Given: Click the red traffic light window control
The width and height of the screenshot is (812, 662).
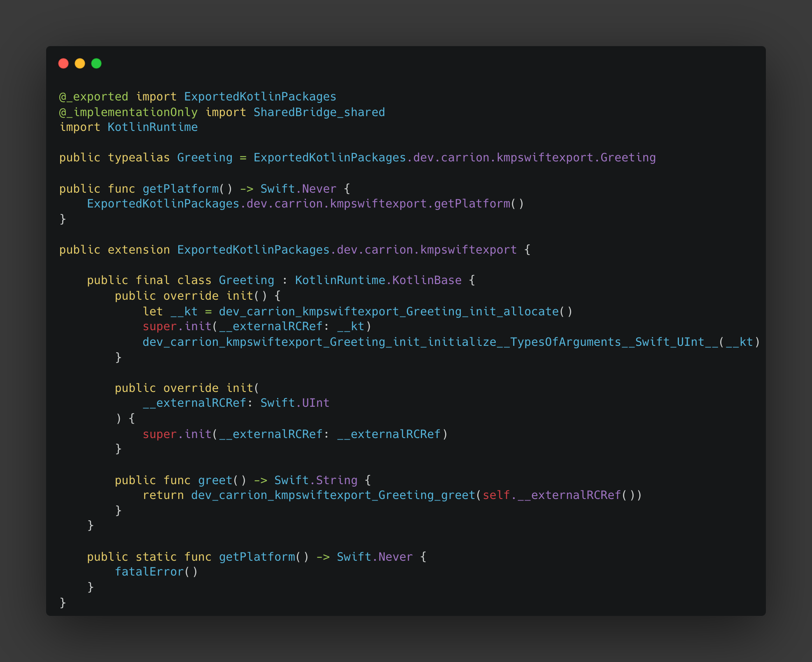Looking at the screenshot, I should click(64, 63).
